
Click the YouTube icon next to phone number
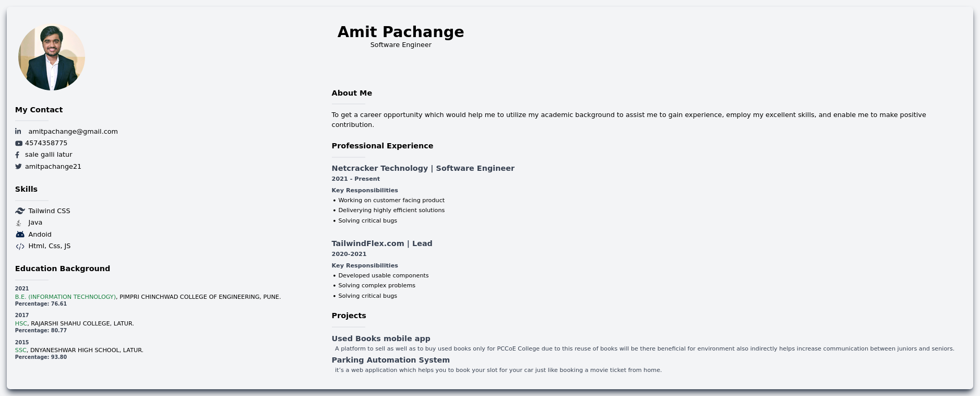click(x=19, y=143)
